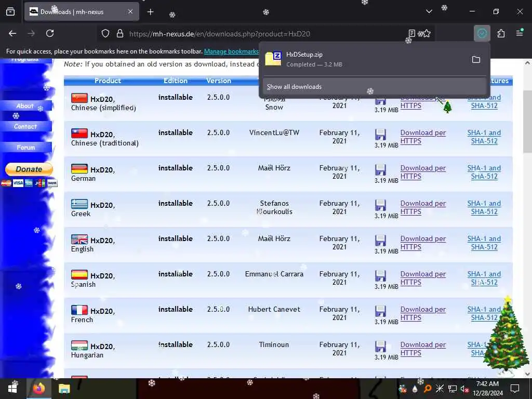Open HxDSetup.zip from the downloads panel
This screenshot has height=399, width=532.
point(363,59)
